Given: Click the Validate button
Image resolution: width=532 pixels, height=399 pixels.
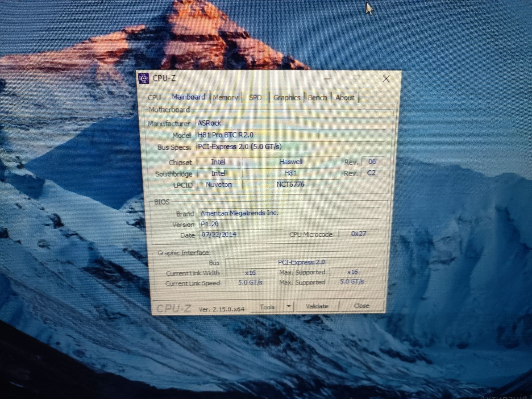Looking at the screenshot, I should coord(317,306).
